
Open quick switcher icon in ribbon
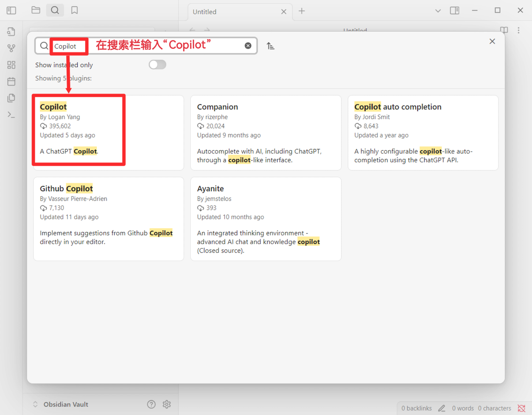click(11, 32)
